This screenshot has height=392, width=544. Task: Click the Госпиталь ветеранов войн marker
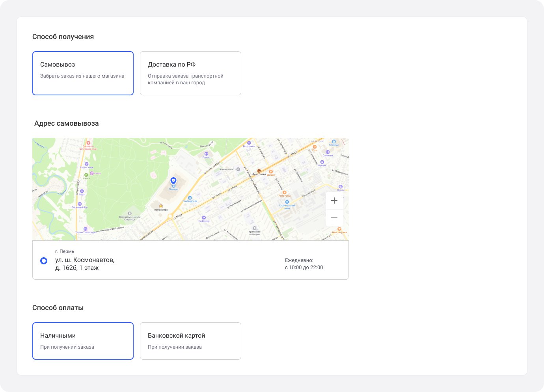(88, 143)
